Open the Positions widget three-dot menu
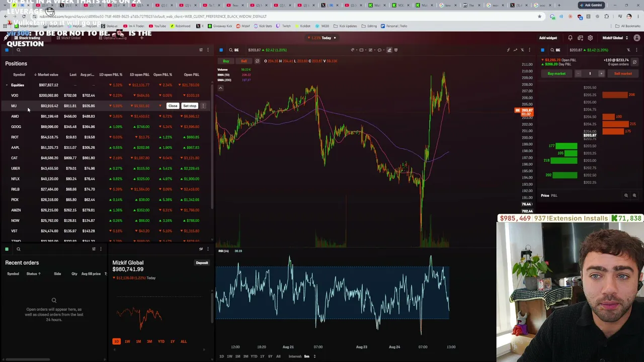644x362 pixels. [208, 50]
